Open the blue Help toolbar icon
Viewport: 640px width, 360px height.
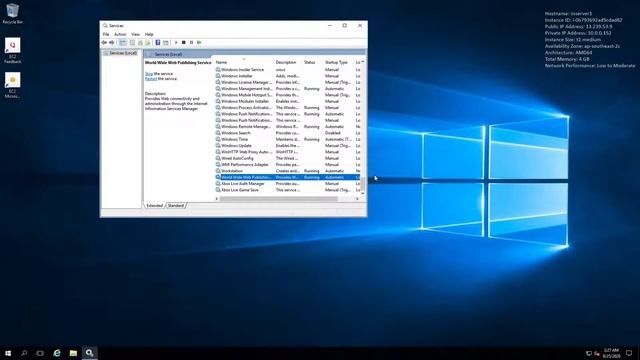(158, 42)
